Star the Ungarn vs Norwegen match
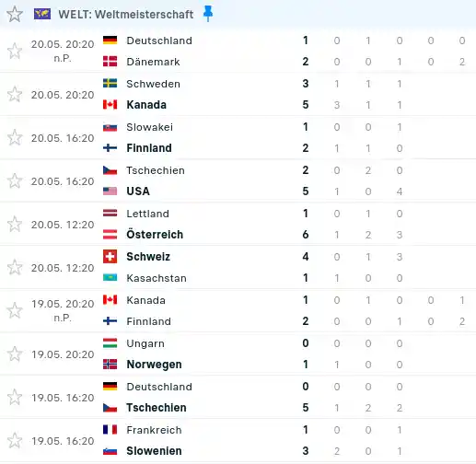This screenshot has width=476, height=464. 15,354
